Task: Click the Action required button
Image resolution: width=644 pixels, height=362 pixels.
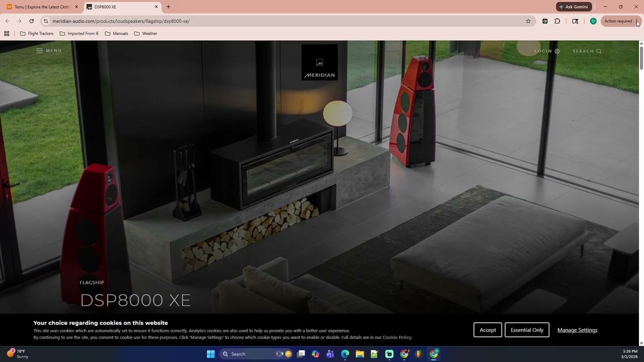Action: point(618,21)
